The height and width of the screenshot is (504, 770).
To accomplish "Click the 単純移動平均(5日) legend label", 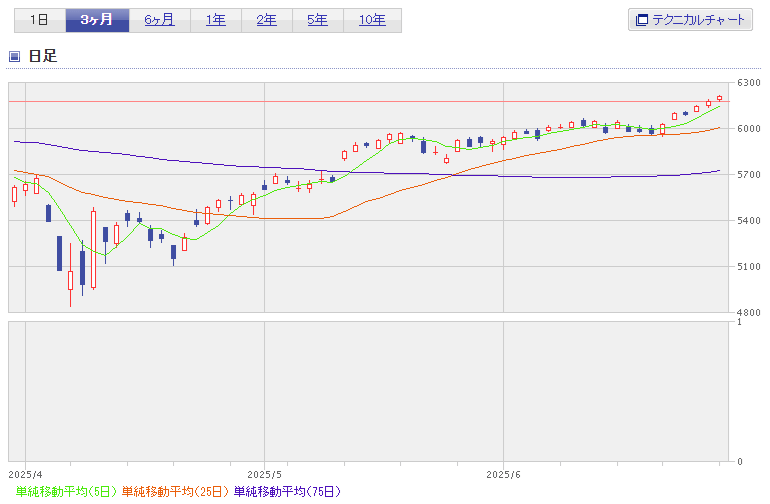I will [x=66, y=491].
